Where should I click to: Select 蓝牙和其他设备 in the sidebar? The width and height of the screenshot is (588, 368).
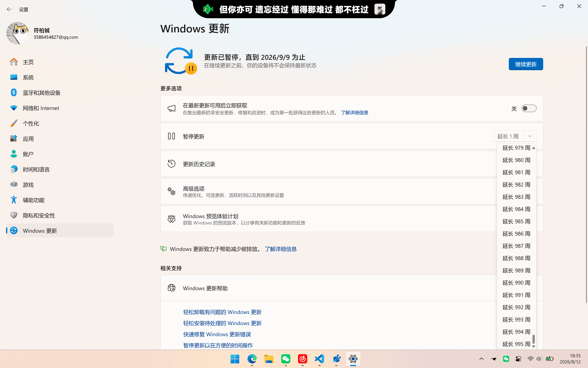(x=60, y=93)
